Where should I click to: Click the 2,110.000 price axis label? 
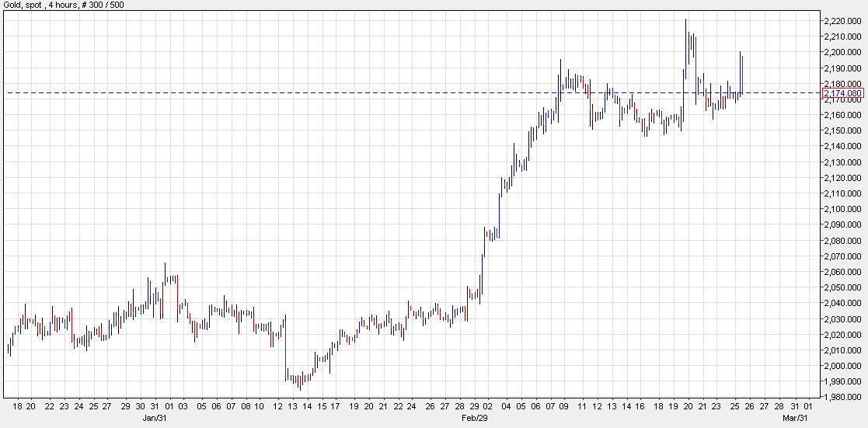click(x=842, y=193)
